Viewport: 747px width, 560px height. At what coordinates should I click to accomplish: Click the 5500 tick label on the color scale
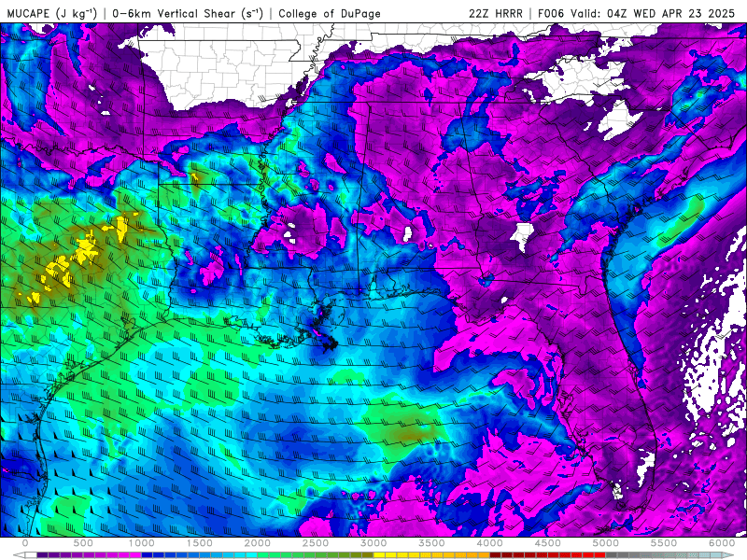664,543
